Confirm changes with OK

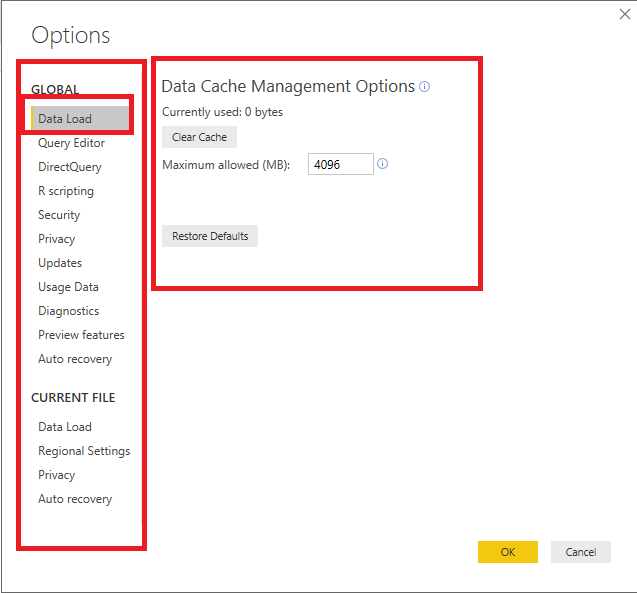click(508, 552)
